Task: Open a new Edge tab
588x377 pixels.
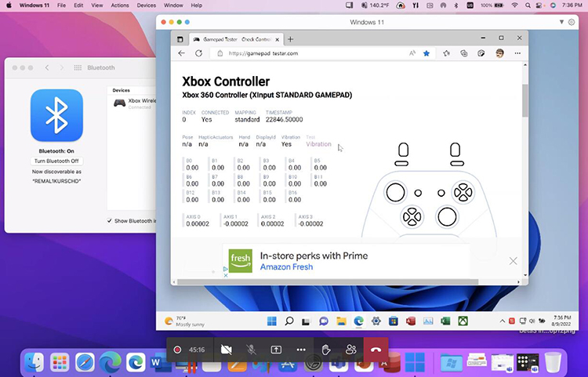Action: pyautogui.click(x=290, y=39)
